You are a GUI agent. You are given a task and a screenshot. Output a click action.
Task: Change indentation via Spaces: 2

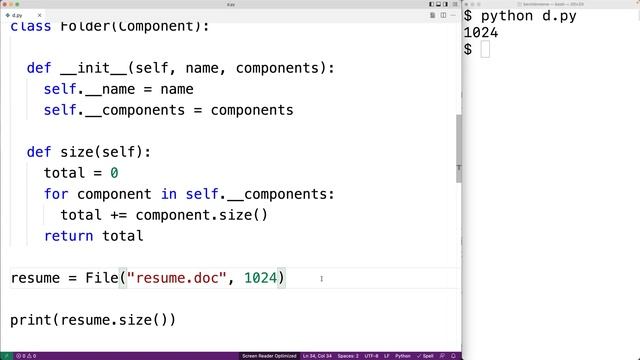click(348, 356)
